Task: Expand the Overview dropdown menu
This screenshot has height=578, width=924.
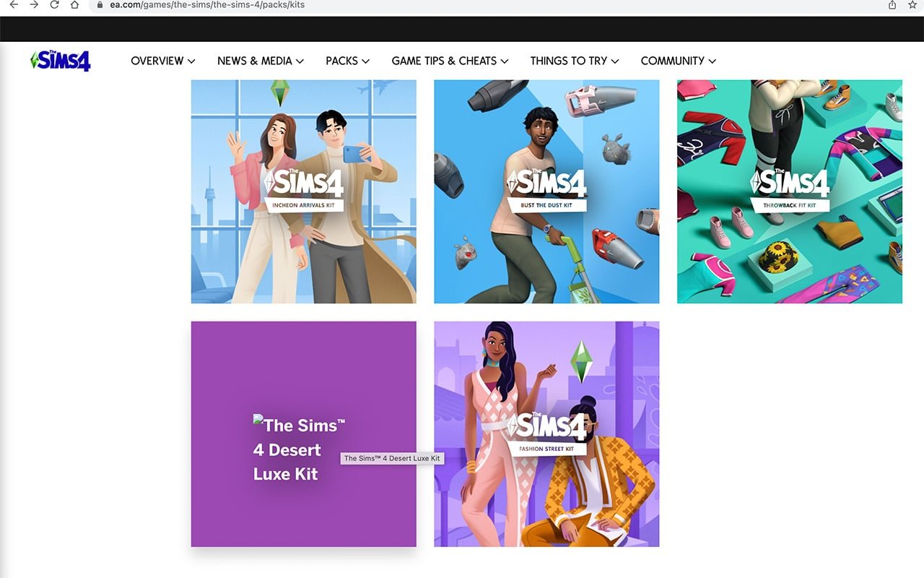Action: [x=163, y=61]
